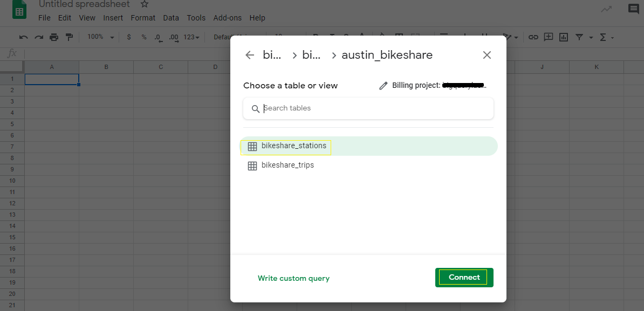Click the green Connect button
644x311 pixels.
(x=464, y=278)
